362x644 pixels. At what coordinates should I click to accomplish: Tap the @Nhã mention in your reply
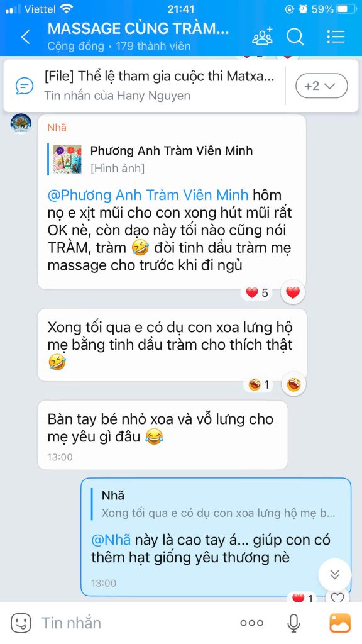(x=111, y=540)
